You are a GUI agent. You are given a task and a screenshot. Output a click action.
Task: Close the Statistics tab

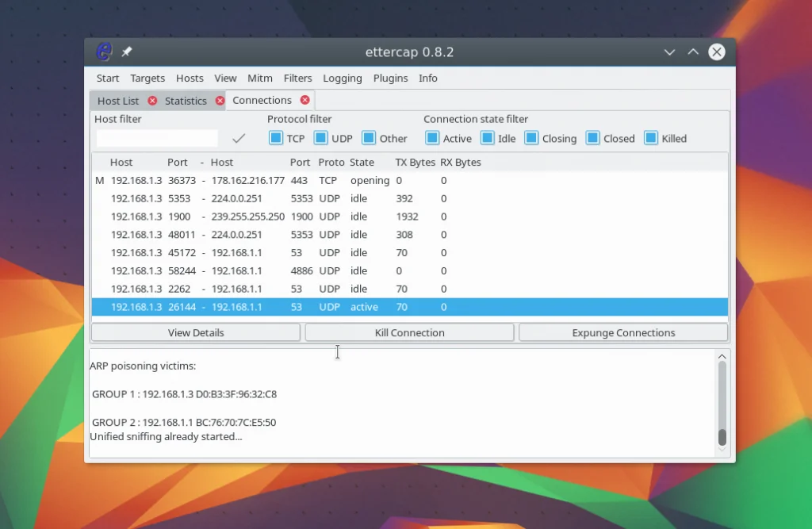(220, 101)
